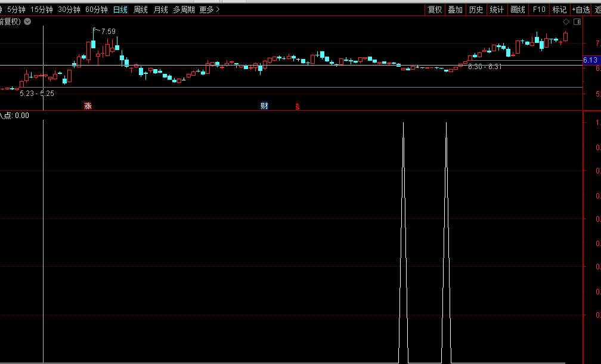Viewport: 601px width, 364px height.
Task: Click the diamond marker icon above chart
Action: (566, 21)
